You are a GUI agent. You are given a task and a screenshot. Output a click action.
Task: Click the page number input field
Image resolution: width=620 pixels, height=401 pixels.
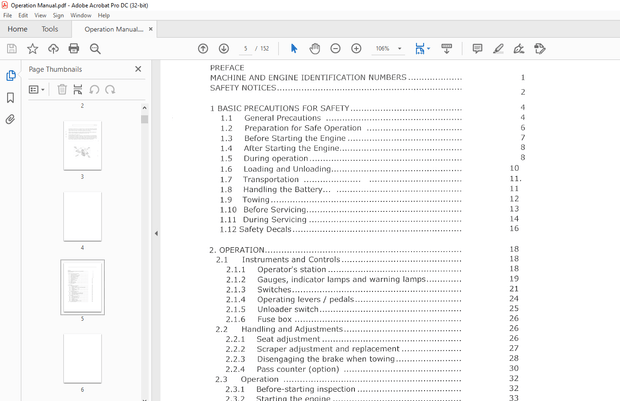(x=246, y=49)
